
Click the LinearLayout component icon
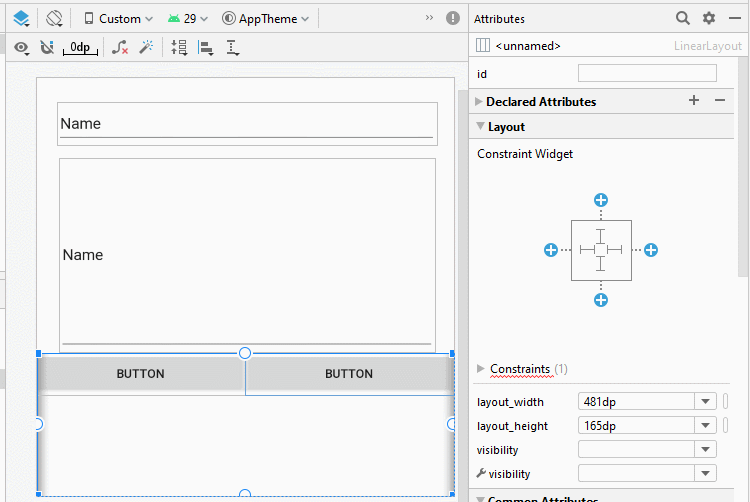click(x=483, y=45)
